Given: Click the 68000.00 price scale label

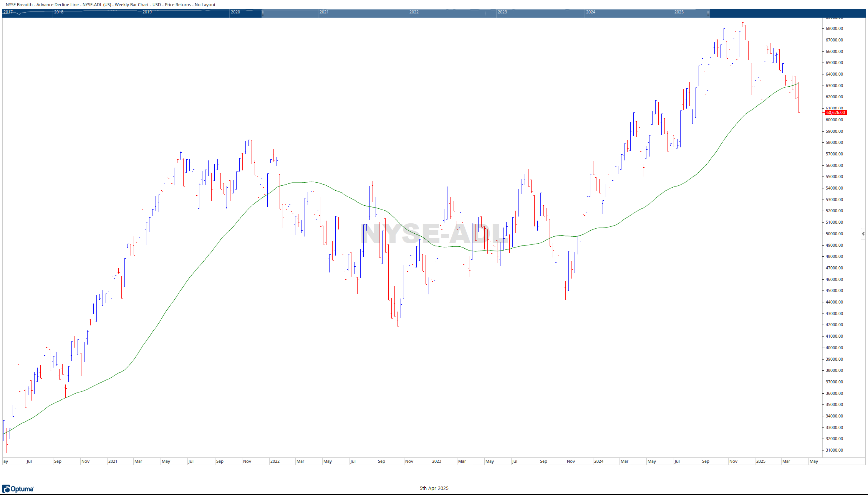Looking at the screenshot, I should point(834,28).
